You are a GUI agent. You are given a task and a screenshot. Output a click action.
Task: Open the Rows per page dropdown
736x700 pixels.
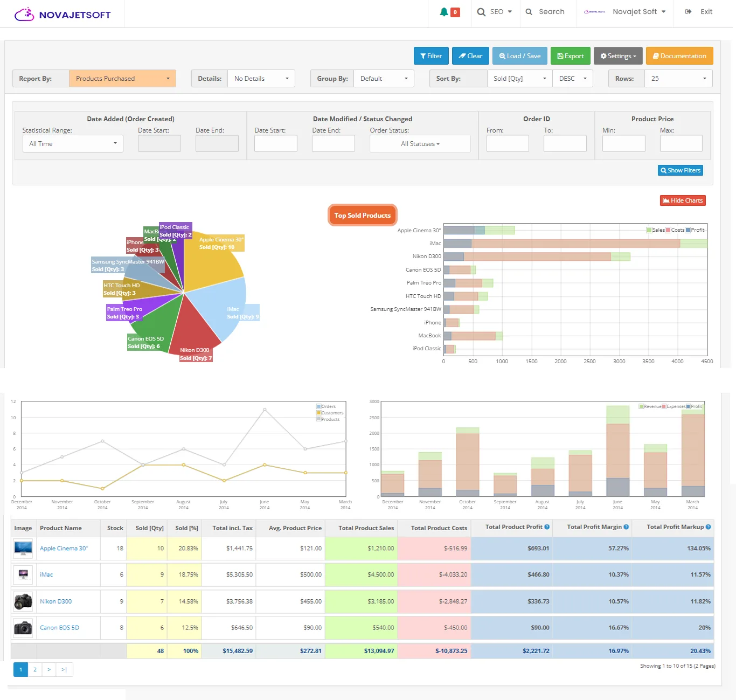678,79
